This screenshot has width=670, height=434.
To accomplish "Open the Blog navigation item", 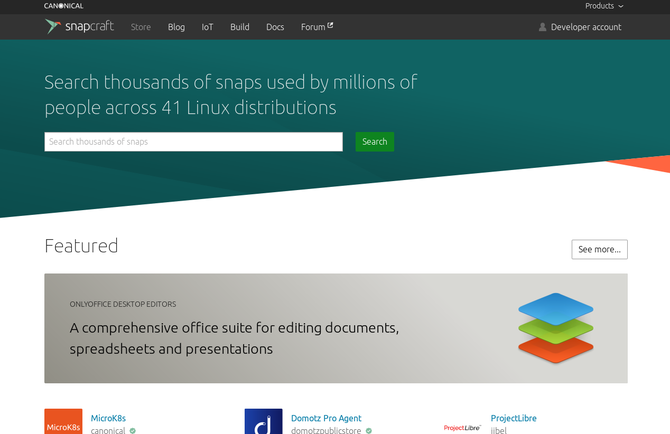I will coord(176,27).
